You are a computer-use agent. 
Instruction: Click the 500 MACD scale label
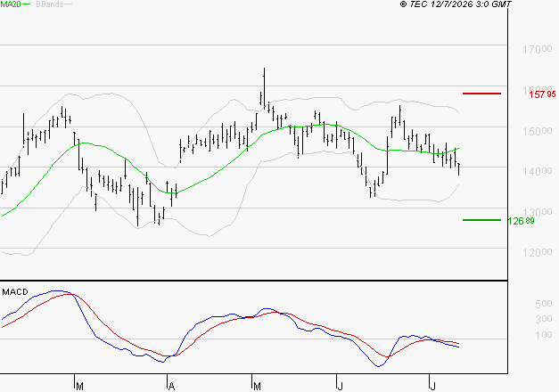(544, 304)
